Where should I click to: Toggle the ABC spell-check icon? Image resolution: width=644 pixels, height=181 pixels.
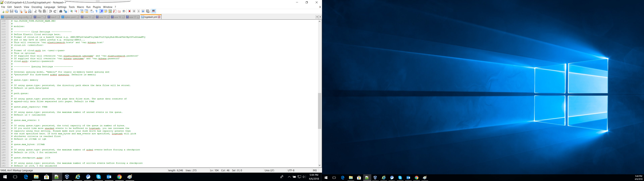pyautogui.click(x=153, y=11)
